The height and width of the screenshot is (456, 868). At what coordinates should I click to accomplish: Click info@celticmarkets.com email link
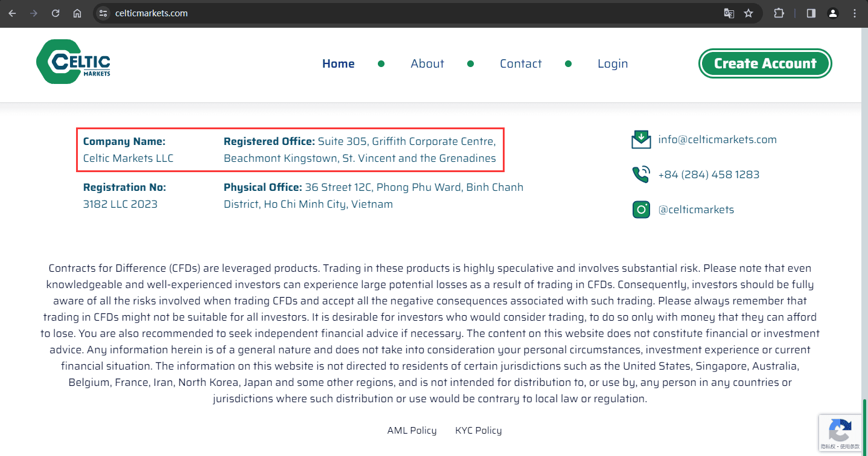coord(717,140)
